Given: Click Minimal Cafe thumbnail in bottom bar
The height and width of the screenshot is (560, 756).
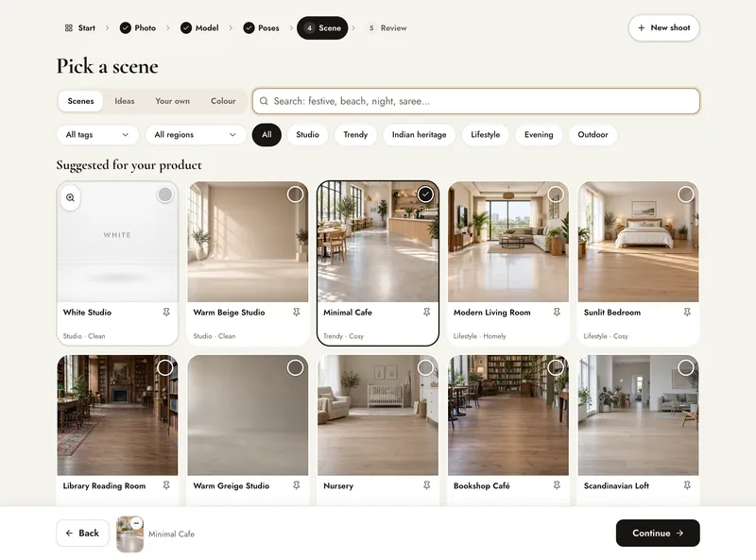Looking at the screenshot, I should (x=129, y=534).
